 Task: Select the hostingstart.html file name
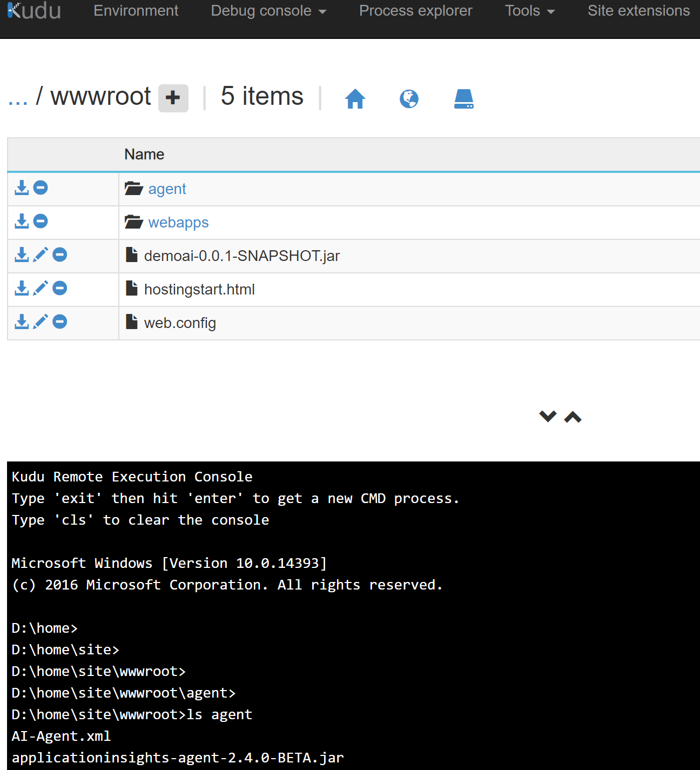click(199, 290)
